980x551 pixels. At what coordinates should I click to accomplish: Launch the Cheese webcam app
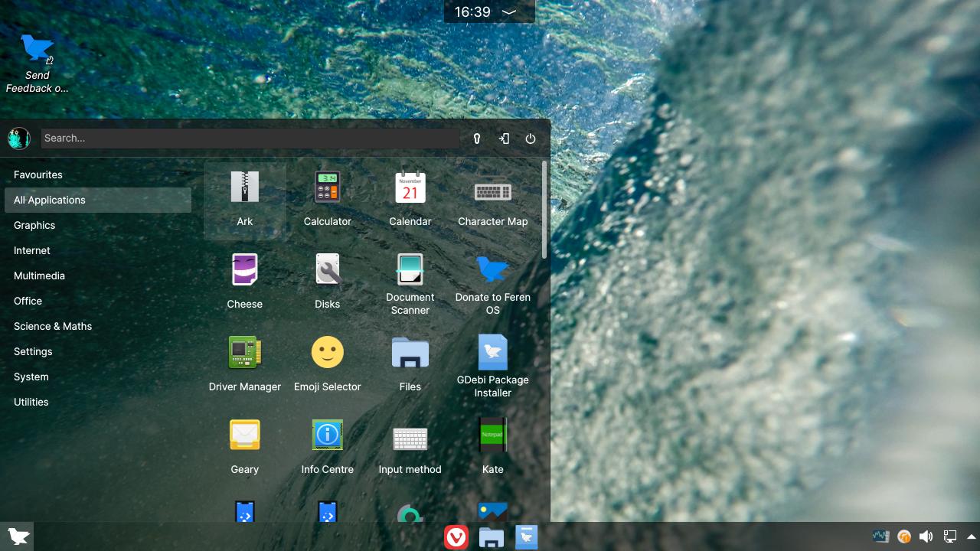(x=245, y=283)
